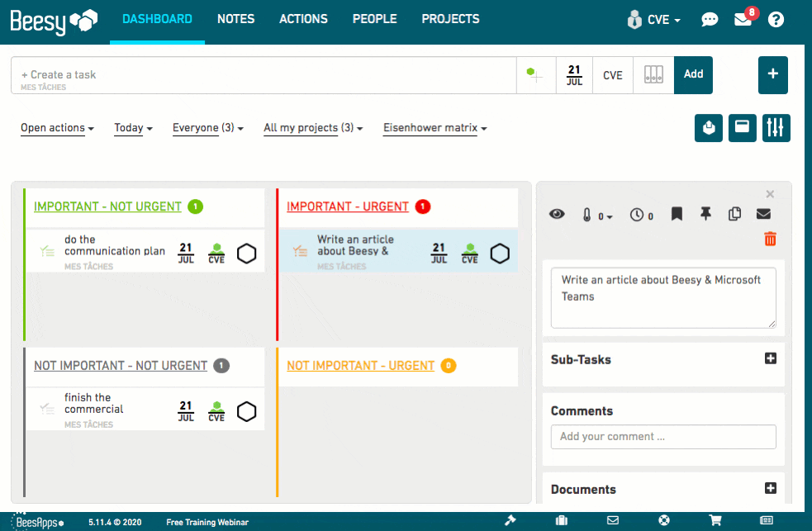812x531 pixels.
Task: Go to the ACTIONS tab
Action: pos(303,19)
